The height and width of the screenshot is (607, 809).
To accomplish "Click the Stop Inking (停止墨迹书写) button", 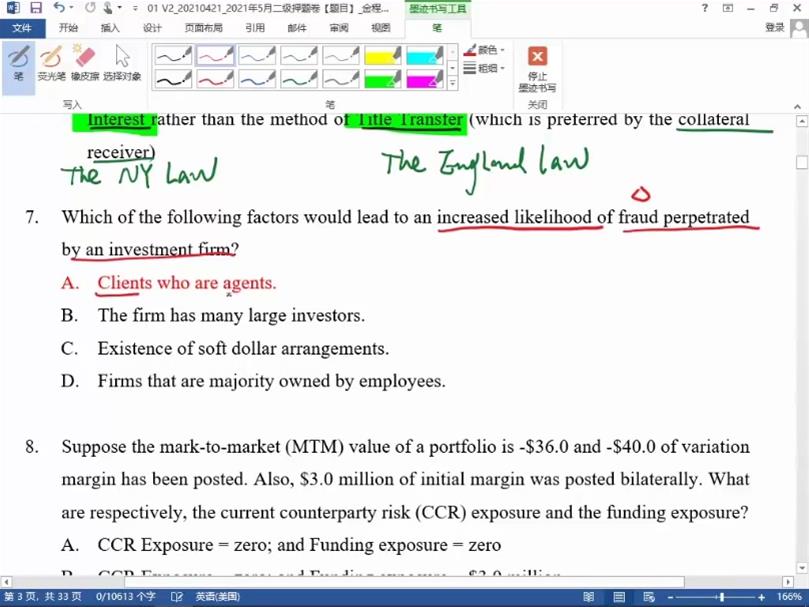I will click(537, 67).
